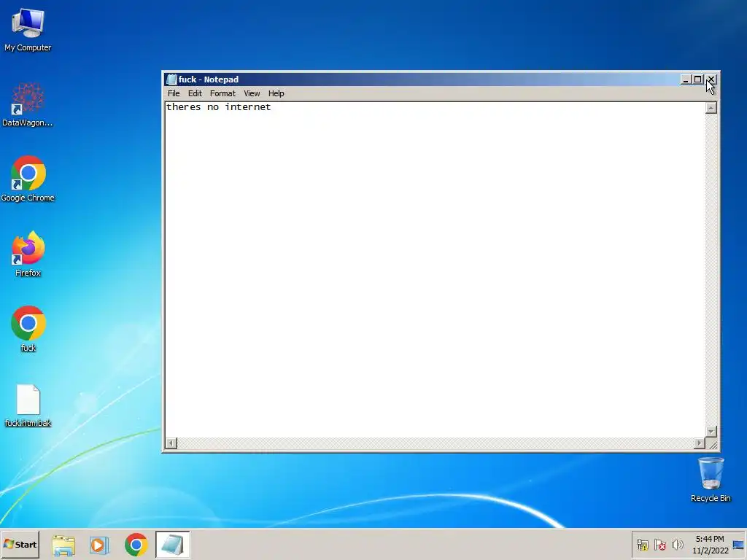
Task: Maximize the Notepad window
Action: [698, 79]
